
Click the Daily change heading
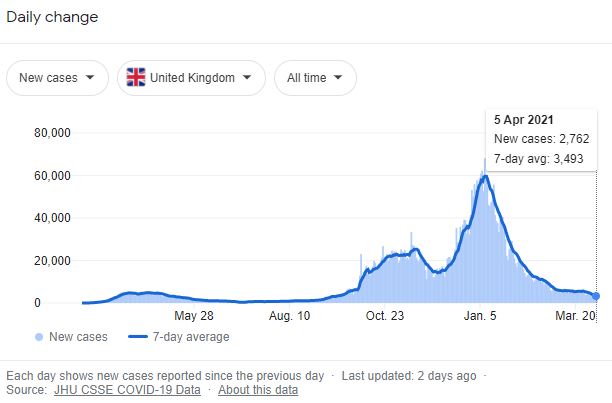tap(56, 18)
